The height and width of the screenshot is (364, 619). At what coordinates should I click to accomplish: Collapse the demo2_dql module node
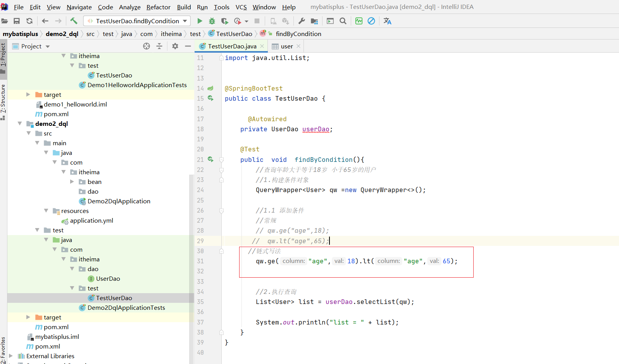[x=19, y=124]
